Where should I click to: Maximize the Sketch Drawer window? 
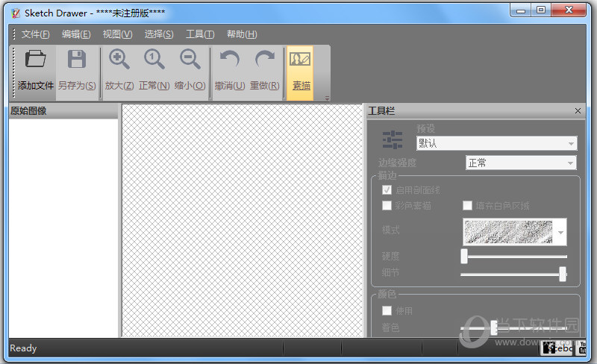click(x=540, y=10)
